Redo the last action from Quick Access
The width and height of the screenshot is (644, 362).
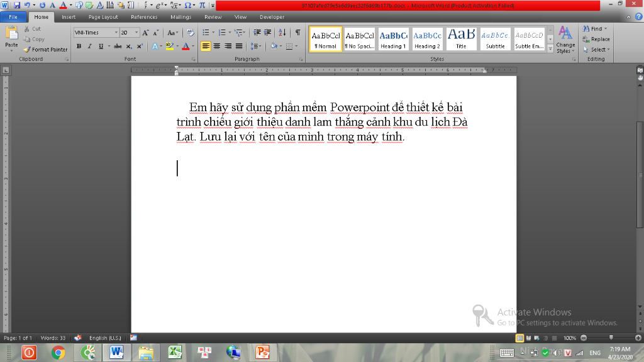[x=42, y=5]
